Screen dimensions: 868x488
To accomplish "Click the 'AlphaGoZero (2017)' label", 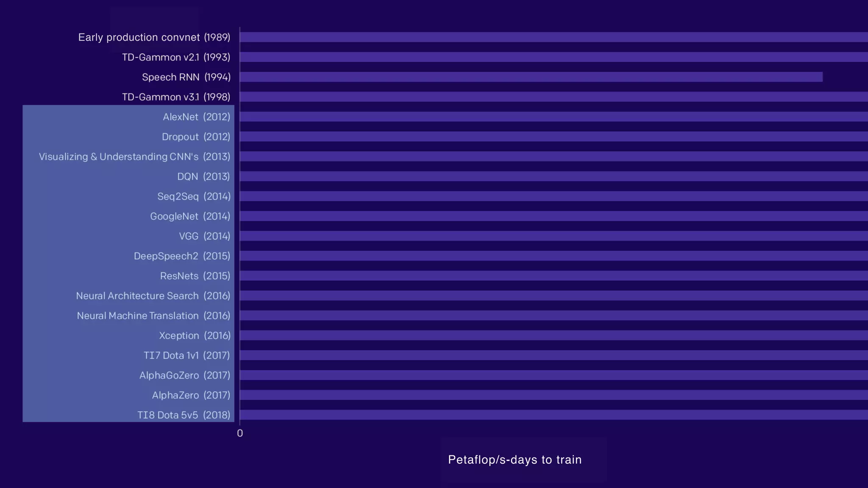I will (x=185, y=376).
